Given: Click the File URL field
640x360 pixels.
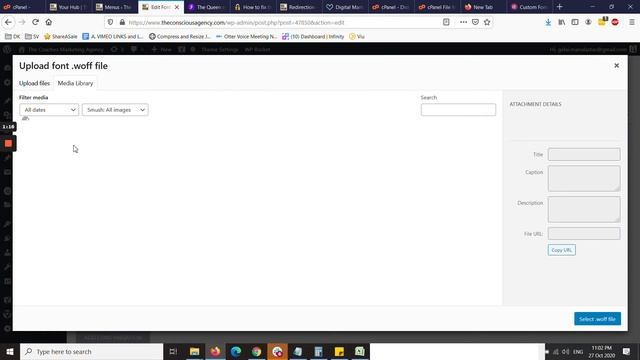Looking at the screenshot, I should click(x=584, y=233).
